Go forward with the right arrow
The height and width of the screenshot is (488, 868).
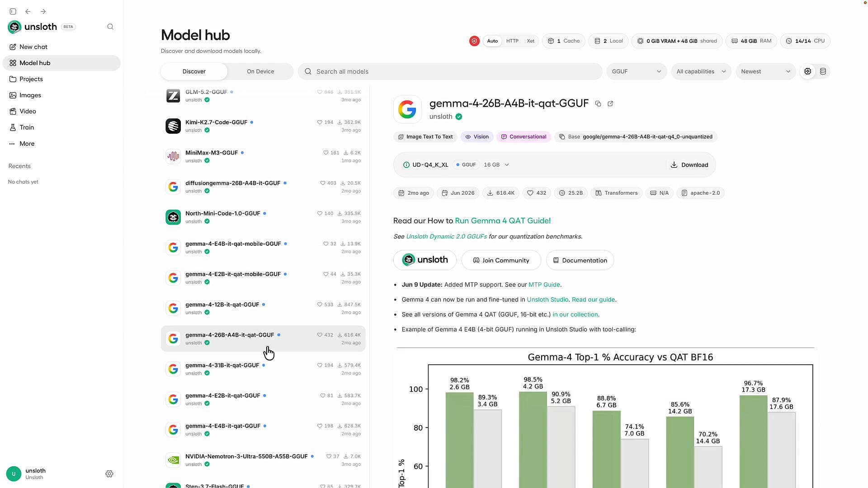[43, 11]
